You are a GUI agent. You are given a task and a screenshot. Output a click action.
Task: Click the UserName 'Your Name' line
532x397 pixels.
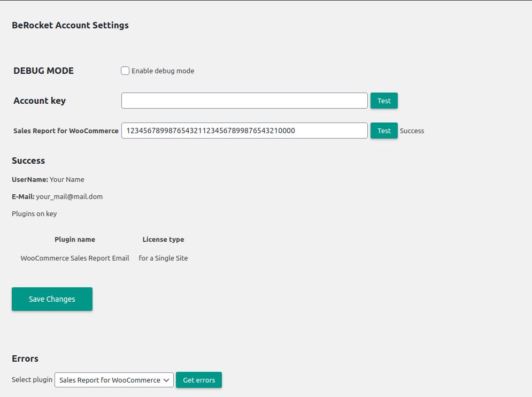click(x=48, y=179)
